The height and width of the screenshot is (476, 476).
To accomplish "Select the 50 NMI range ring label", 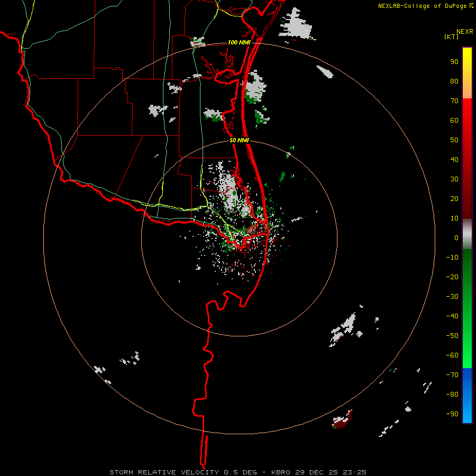I will [x=239, y=140].
